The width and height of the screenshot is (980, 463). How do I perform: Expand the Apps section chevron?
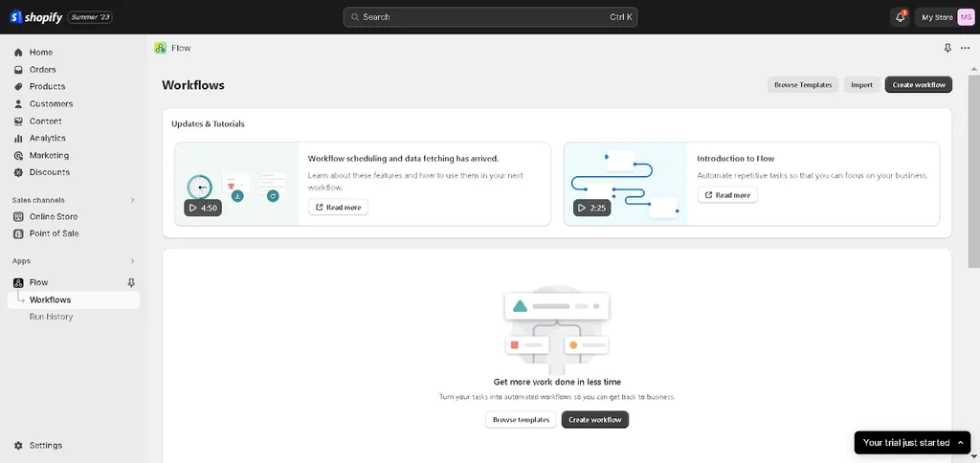[x=132, y=260]
